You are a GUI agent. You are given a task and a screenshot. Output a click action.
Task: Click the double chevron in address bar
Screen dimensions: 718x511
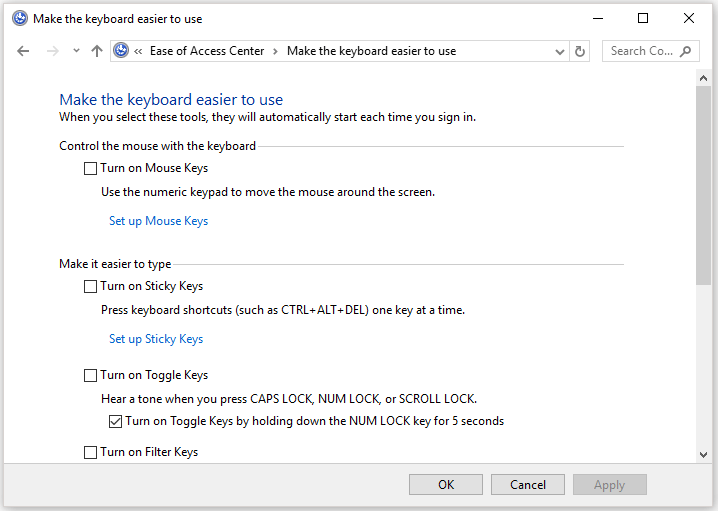point(138,51)
